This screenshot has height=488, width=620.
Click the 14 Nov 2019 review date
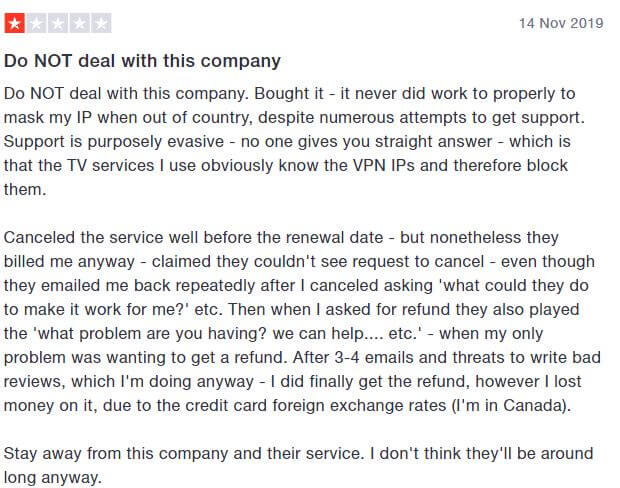561,23
